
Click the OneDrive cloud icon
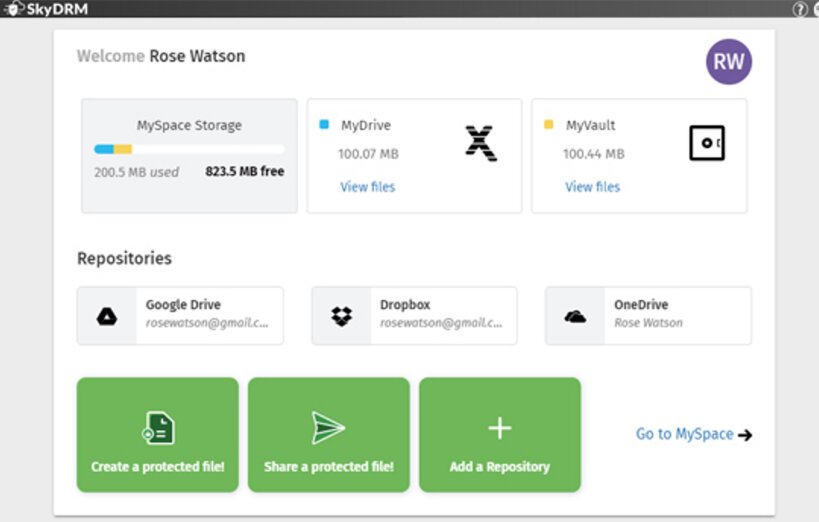(x=575, y=317)
